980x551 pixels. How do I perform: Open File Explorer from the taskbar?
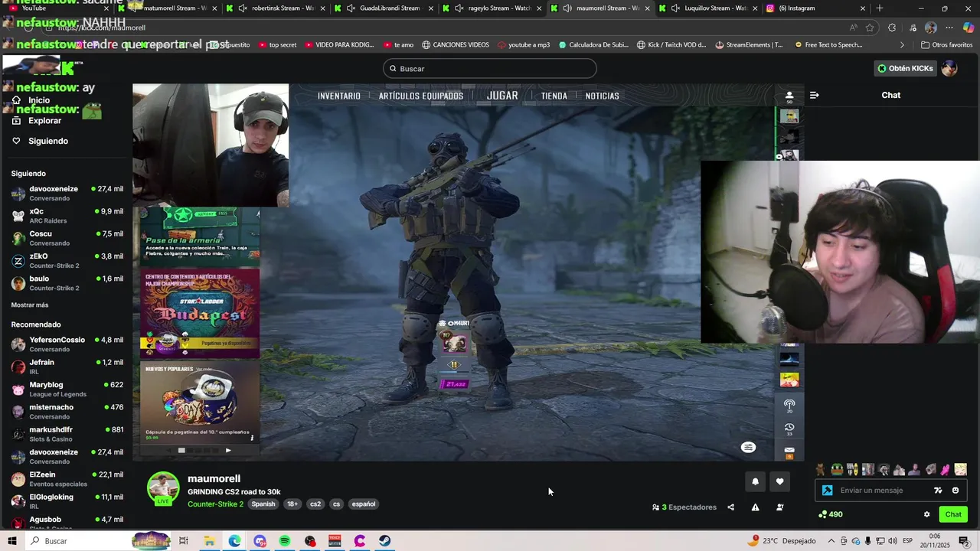tap(209, 541)
